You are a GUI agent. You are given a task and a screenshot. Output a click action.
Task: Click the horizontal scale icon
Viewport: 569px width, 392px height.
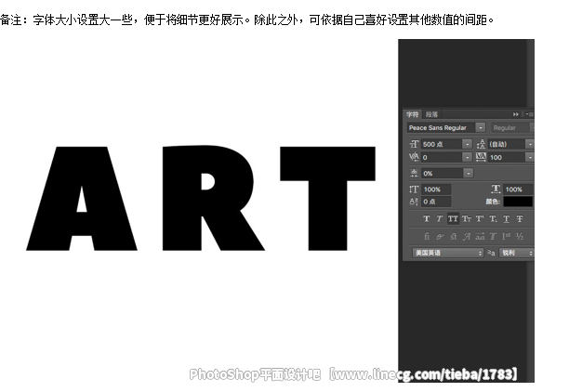pos(496,189)
